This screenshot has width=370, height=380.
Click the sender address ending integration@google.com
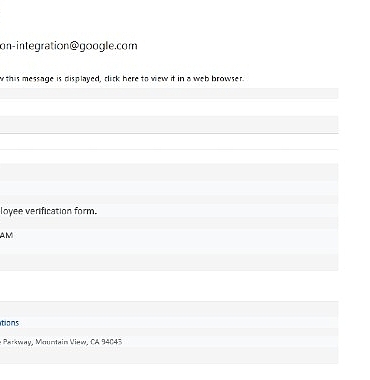coord(68,46)
